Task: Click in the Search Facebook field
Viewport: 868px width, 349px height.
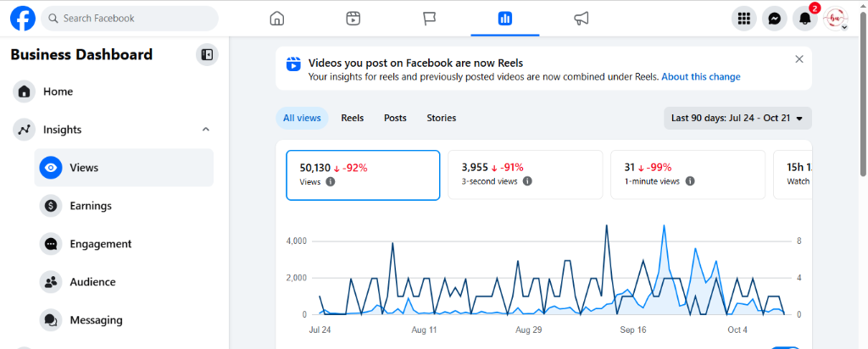Action: [130, 19]
